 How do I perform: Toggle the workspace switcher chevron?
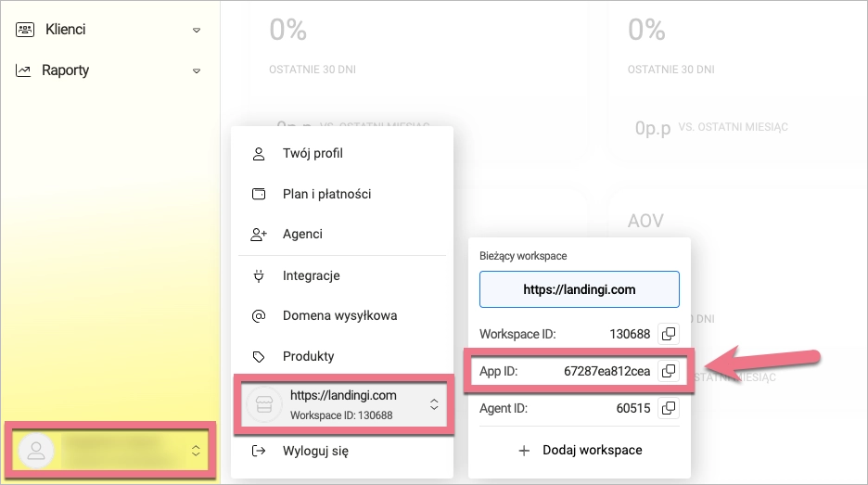click(433, 404)
